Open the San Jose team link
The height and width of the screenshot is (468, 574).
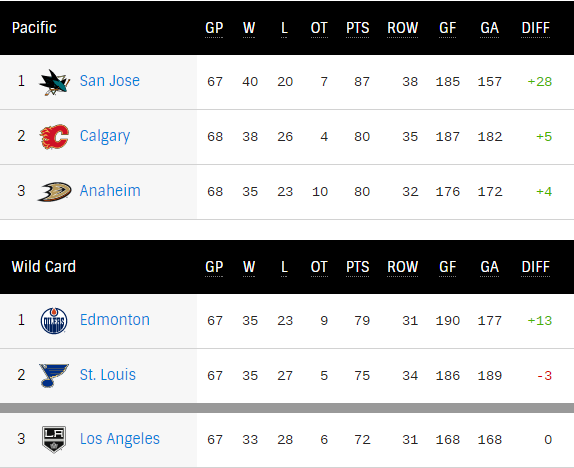coord(109,81)
